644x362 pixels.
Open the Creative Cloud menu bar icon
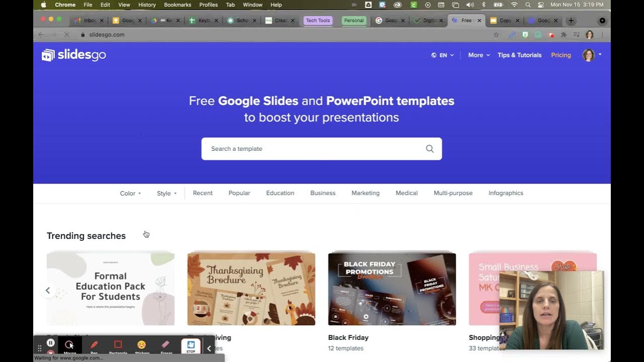397,5
